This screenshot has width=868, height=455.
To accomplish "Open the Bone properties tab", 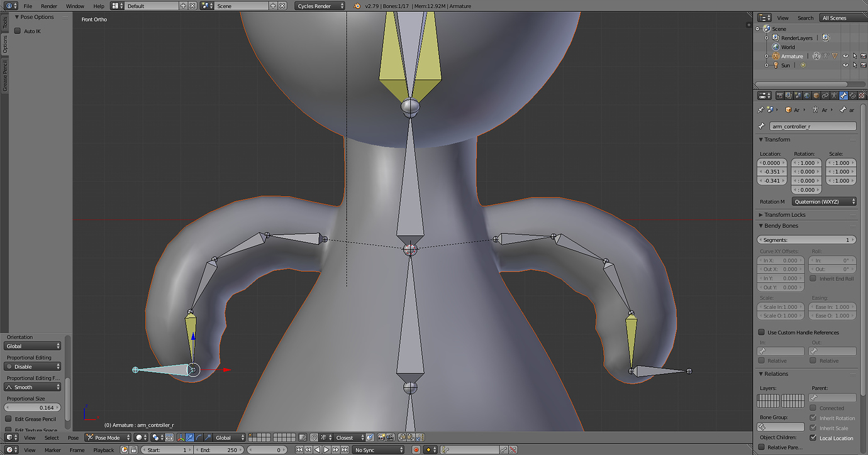I will (x=843, y=96).
